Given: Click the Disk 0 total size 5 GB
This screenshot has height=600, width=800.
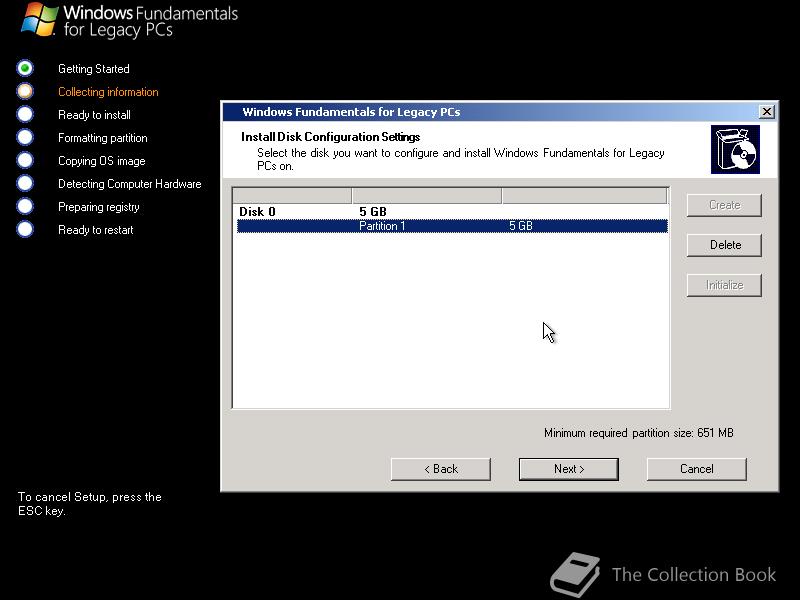Looking at the screenshot, I should (372, 212).
